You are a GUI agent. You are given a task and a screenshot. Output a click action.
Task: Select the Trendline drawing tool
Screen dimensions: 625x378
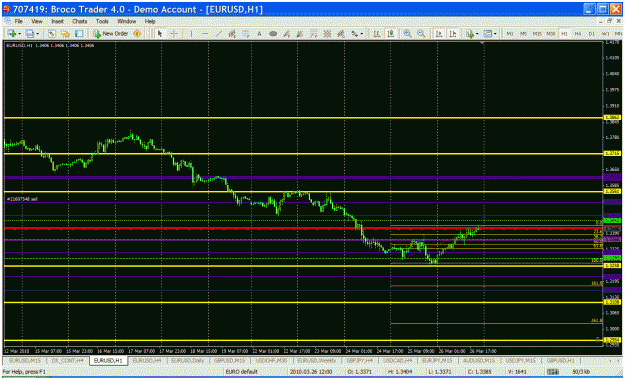pyautogui.click(x=218, y=34)
